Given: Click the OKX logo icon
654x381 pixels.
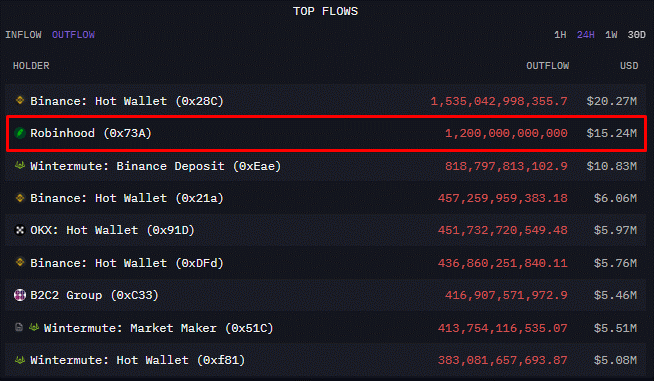Looking at the screenshot, I should pos(20,230).
